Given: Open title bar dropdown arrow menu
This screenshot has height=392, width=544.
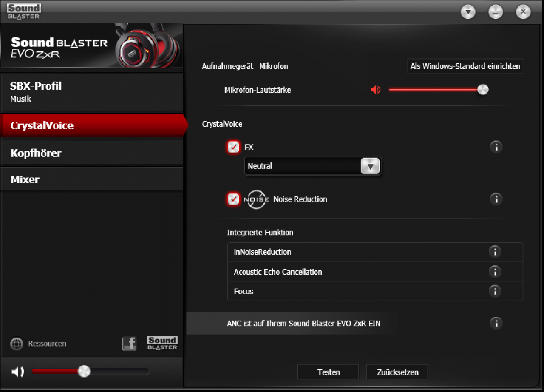Looking at the screenshot, I should pos(468,12).
